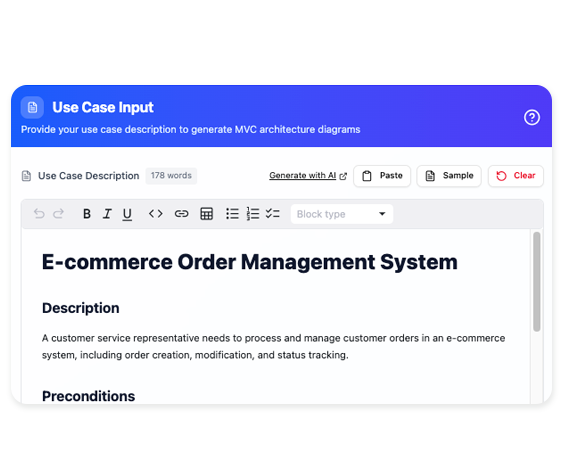The image size is (567, 457).
Task: Clear the use case description
Action: pyautogui.click(x=516, y=176)
